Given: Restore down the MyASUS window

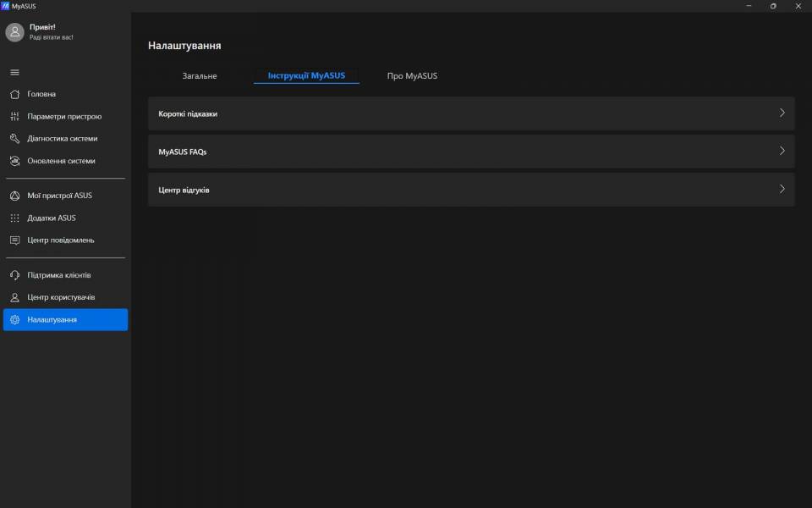Looking at the screenshot, I should tap(773, 6).
